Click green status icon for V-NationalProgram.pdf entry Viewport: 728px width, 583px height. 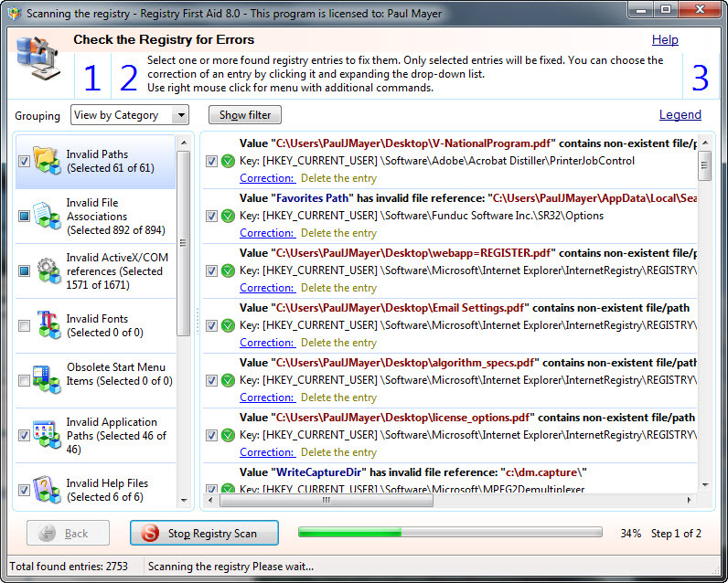pos(228,161)
